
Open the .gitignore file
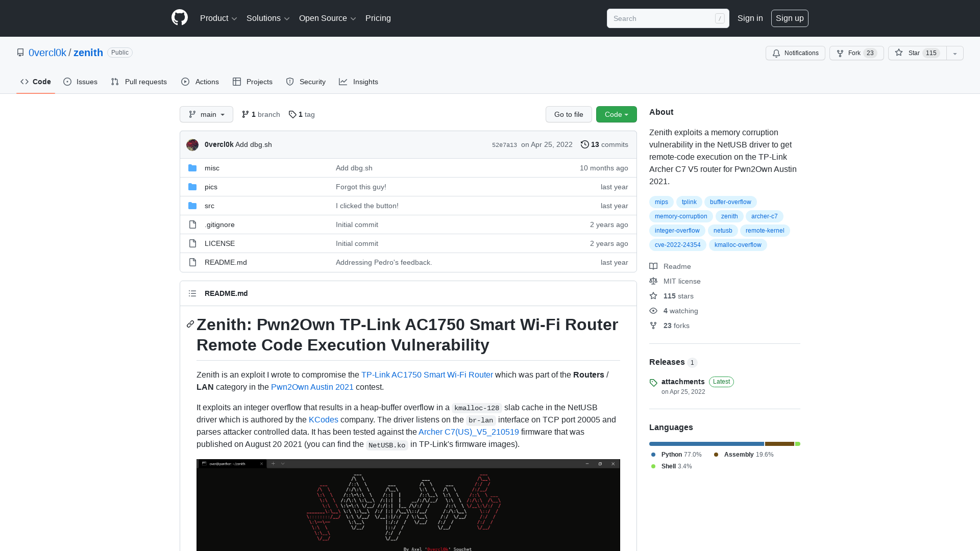coord(219,224)
